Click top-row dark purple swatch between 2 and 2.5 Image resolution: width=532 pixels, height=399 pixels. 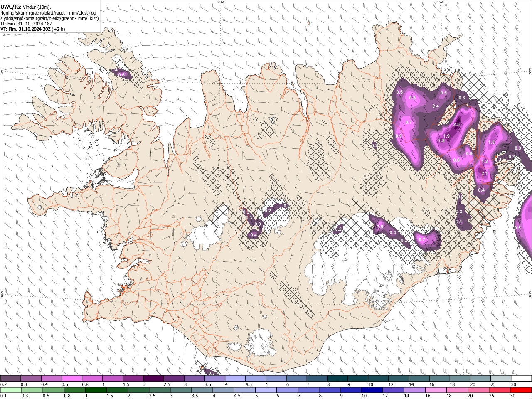coord(153,379)
